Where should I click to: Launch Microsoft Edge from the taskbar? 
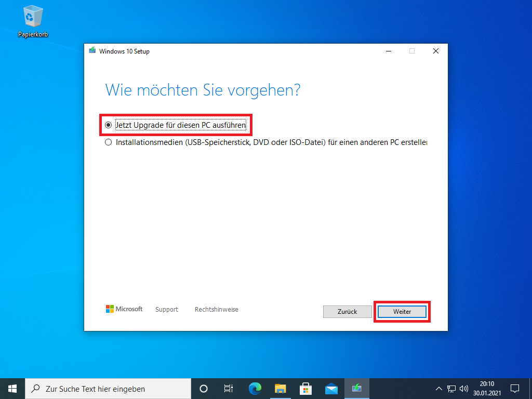pos(255,389)
